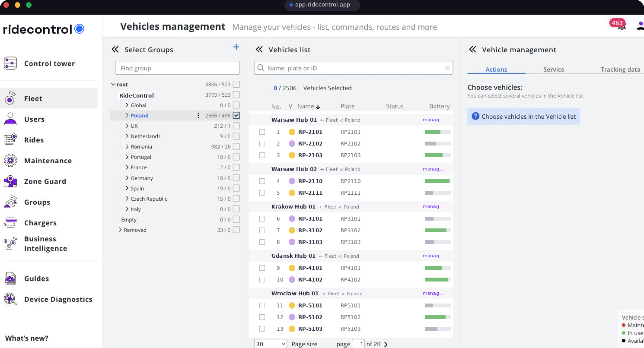Click the Find group input field

(177, 68)
